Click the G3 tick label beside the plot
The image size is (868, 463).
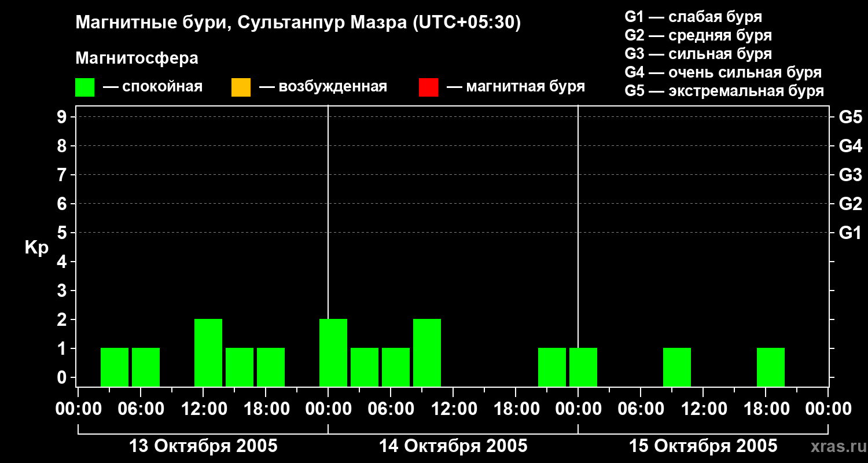[851, 175]
